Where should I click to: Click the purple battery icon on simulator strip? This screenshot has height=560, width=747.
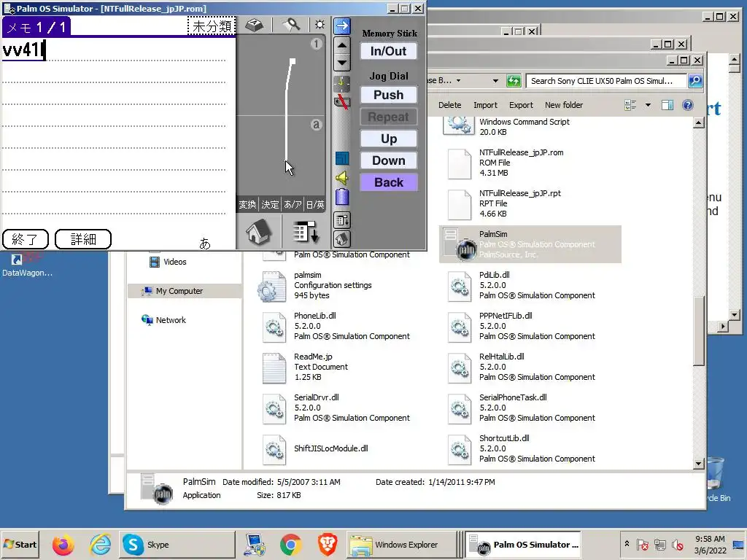click(x=342, y=197)
